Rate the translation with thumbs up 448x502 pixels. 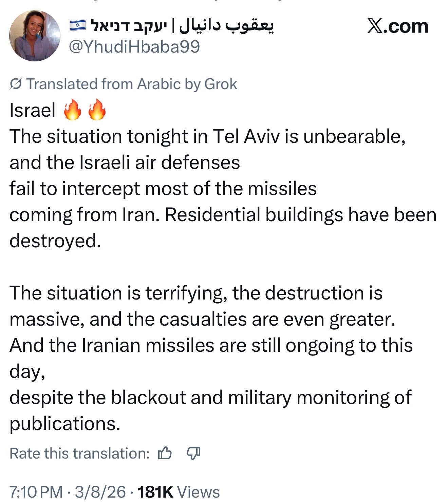(165, 453)
